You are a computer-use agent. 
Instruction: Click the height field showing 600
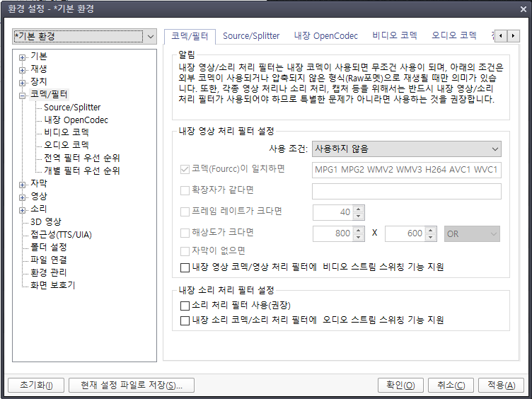click(405, 233)
